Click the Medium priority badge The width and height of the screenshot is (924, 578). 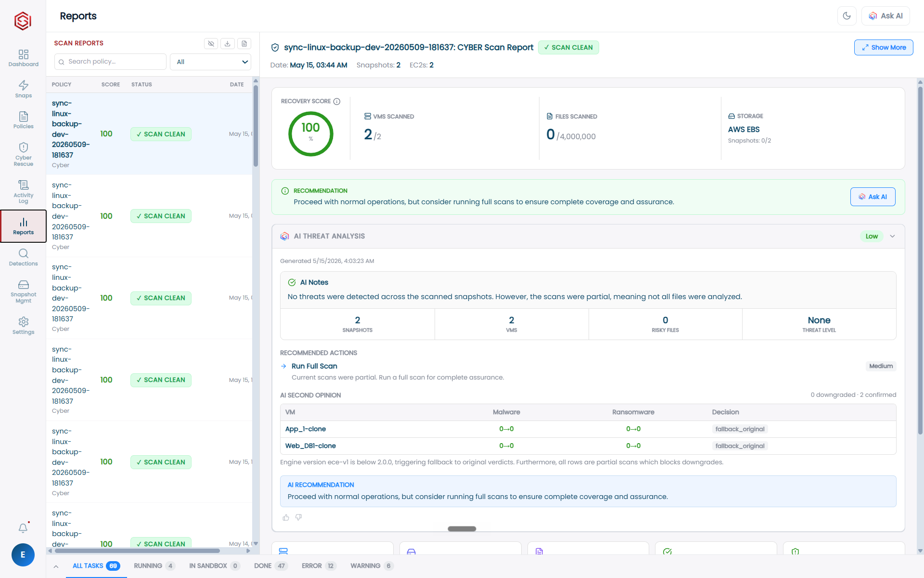(881, 366)
